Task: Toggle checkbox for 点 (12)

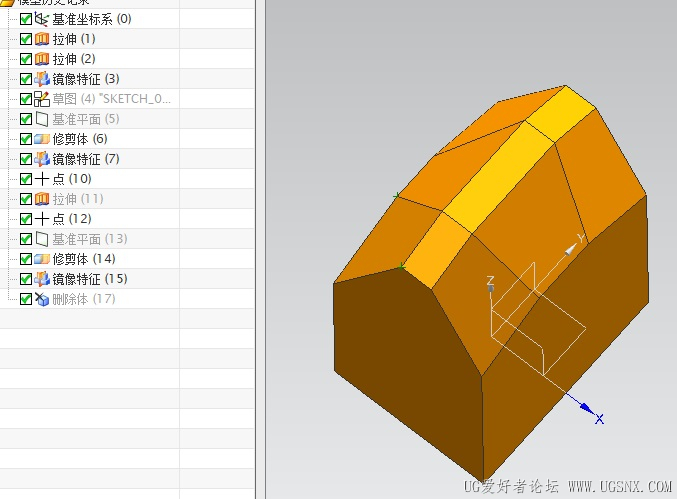Action: tap(26, 219)
